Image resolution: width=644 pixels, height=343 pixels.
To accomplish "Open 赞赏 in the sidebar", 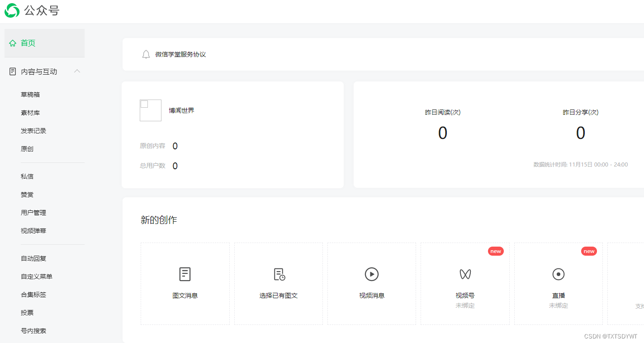I will (x=27, y=195).
